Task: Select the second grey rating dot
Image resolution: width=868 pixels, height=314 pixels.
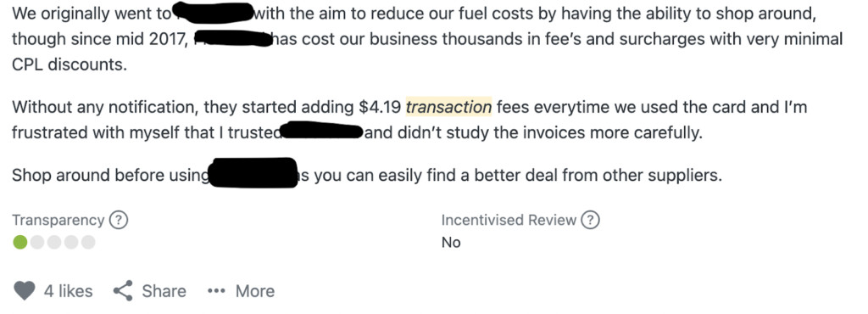Action: tap(37, 242)
